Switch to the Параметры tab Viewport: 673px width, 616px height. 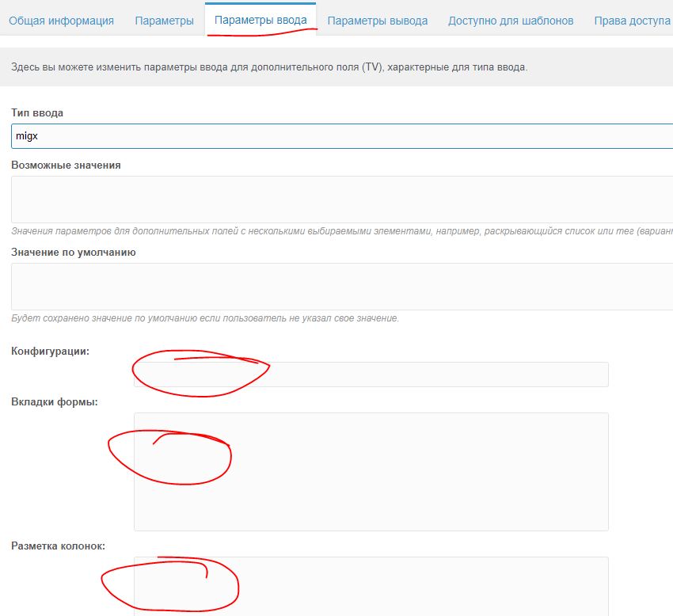point(165,21)
